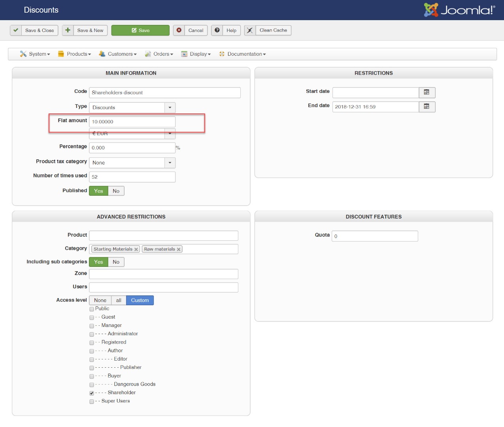
Task: Click the Percentage input field
Action: tap(132, 148)
